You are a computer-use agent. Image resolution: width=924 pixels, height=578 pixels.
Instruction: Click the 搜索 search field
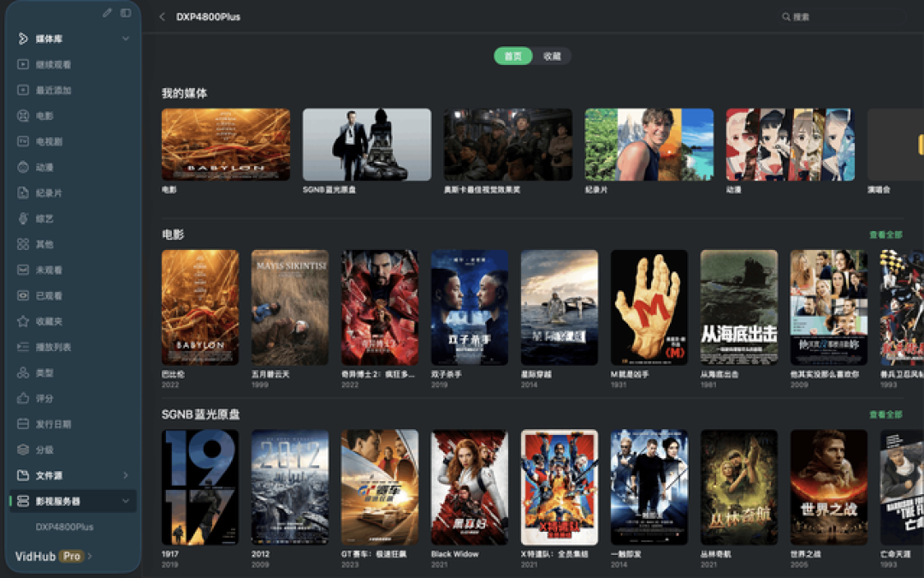tap(843, 17)
